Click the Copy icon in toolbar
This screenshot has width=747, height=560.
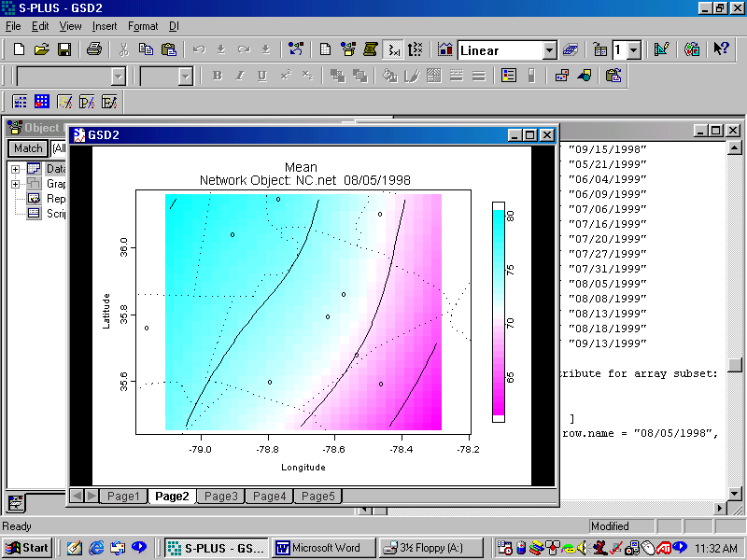(x=147, y=49)
